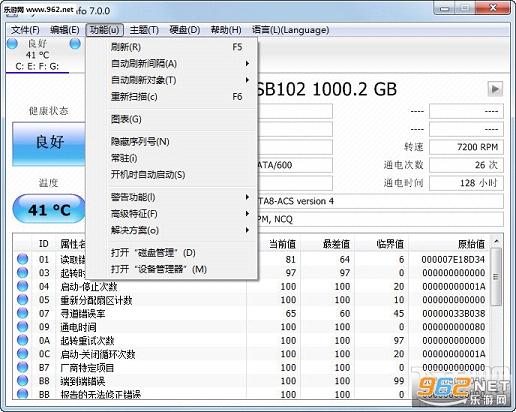Click the 128 小时 power-on hours field
The height and width of the screenshot is (412, 516).
(466, 183)
